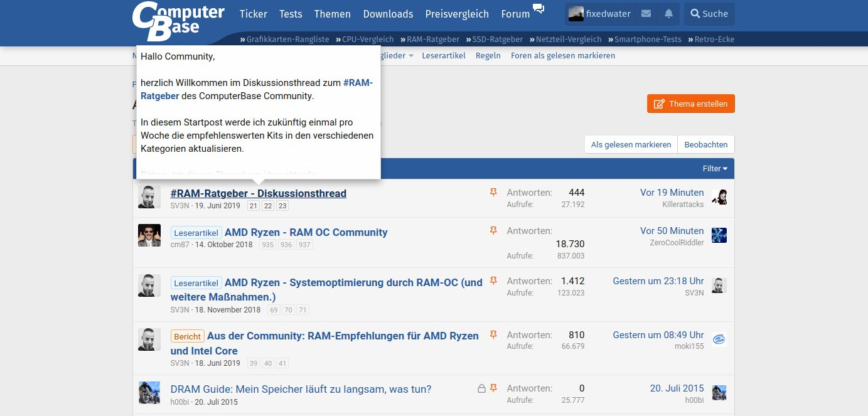868x416 pixels.
Task: Click the pin icon of RAM-Ratgeber thread
Action: [x=493, y=193]
